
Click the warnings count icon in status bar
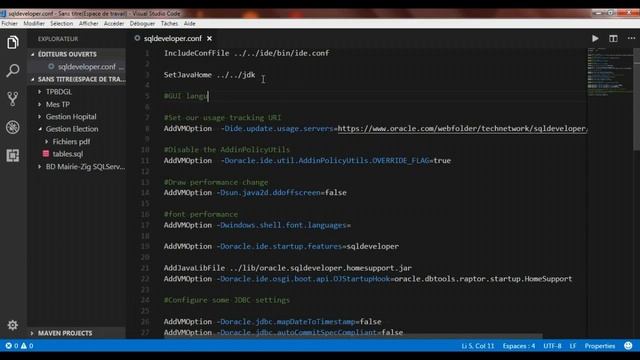(24, 346)
